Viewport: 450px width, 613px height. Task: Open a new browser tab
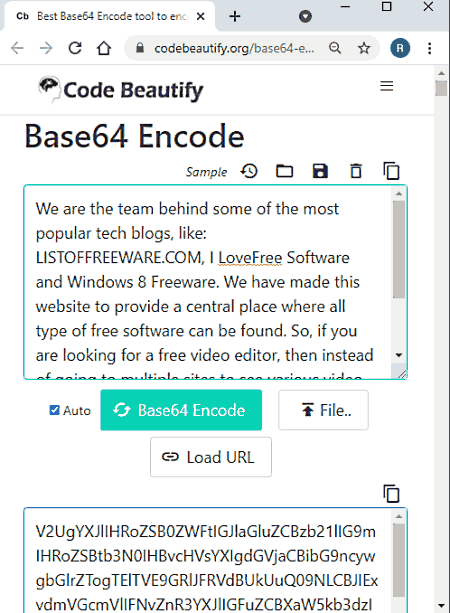pyautogui.click(x=235, y=16)
